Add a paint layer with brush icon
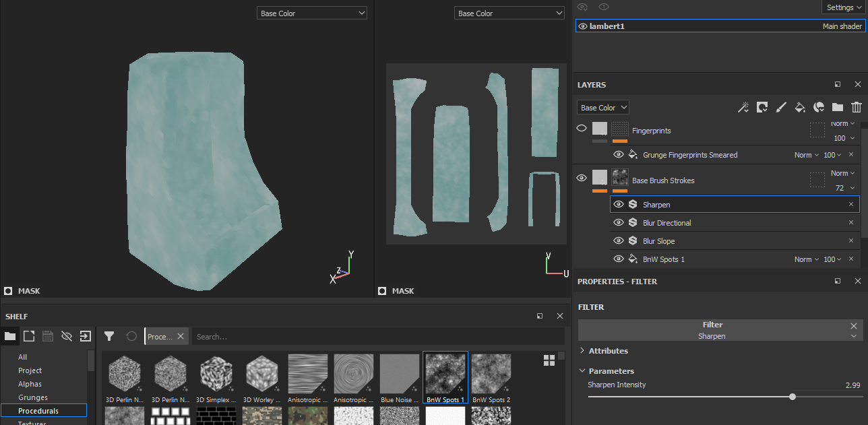The image size is (868, 425). (x=781, y=107)
